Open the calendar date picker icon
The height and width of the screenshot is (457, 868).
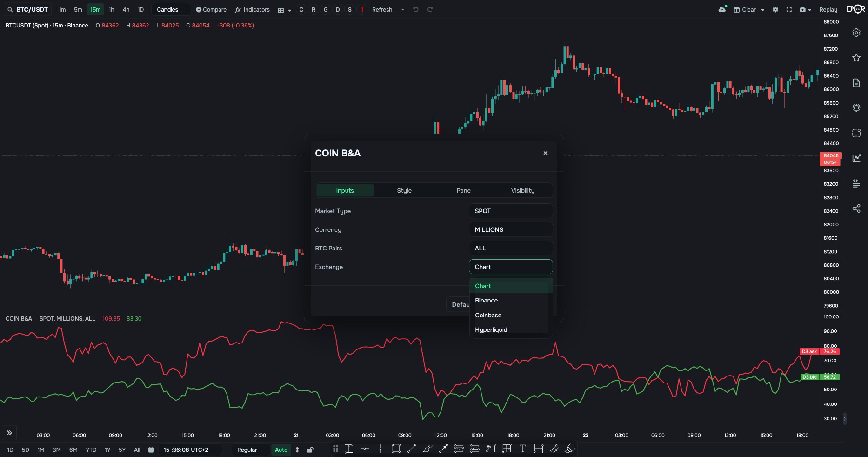tap(151, 450)
